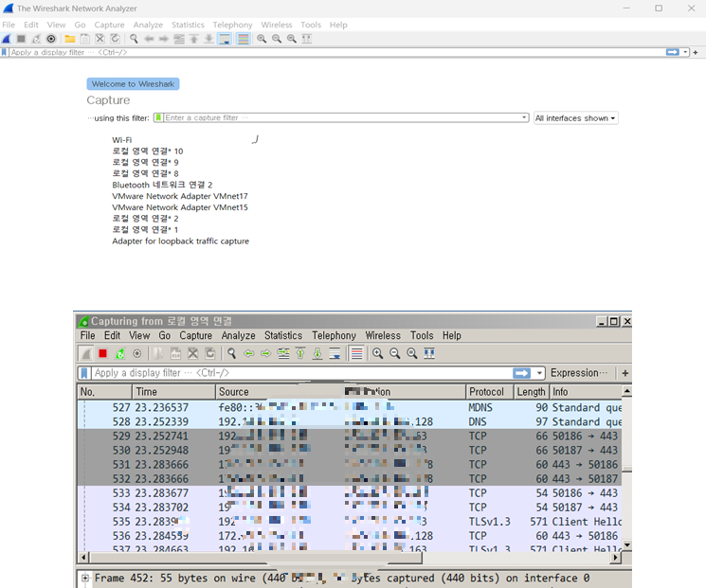706x588 pixels.
Task: Select the VMware Network Adapter VMnet17 interface
Action: [x=180, y=196]
